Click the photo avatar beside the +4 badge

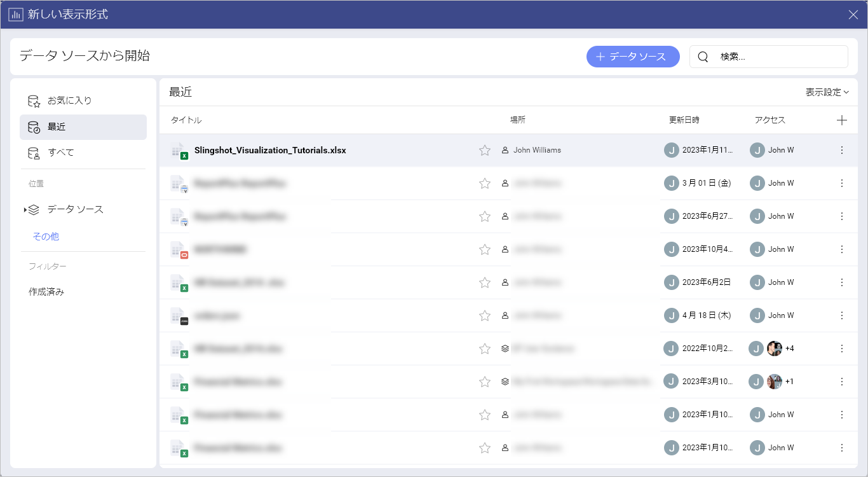click(775, 349)
